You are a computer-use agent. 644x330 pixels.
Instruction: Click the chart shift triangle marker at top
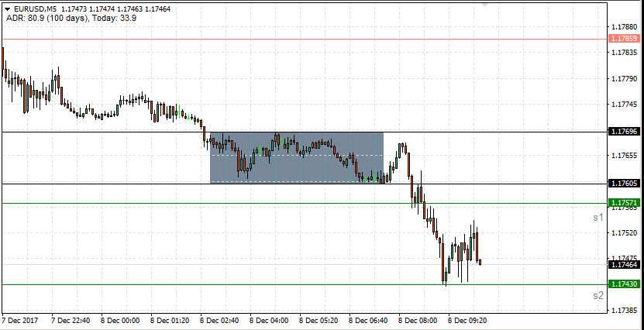click(x=484, y=5)
